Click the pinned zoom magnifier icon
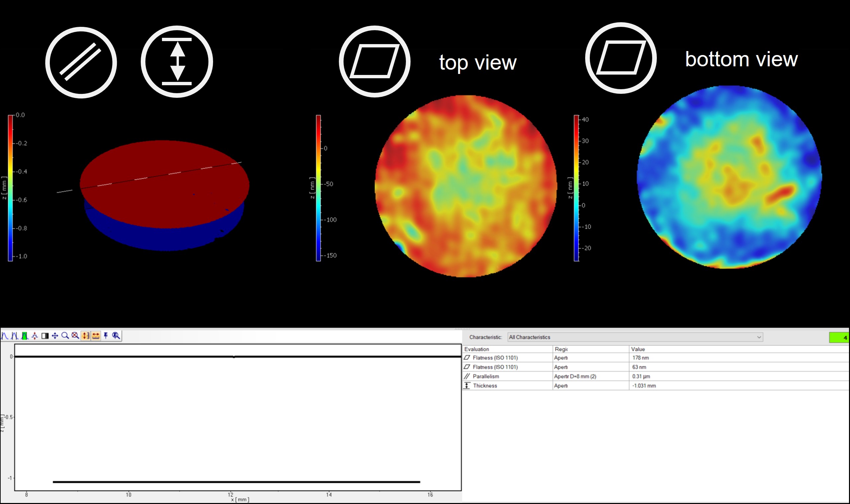Screen dimensions: 850x504 pos(116,336)
